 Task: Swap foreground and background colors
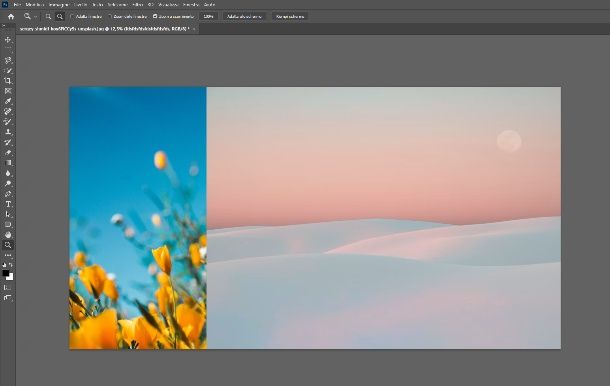[11, 265]
